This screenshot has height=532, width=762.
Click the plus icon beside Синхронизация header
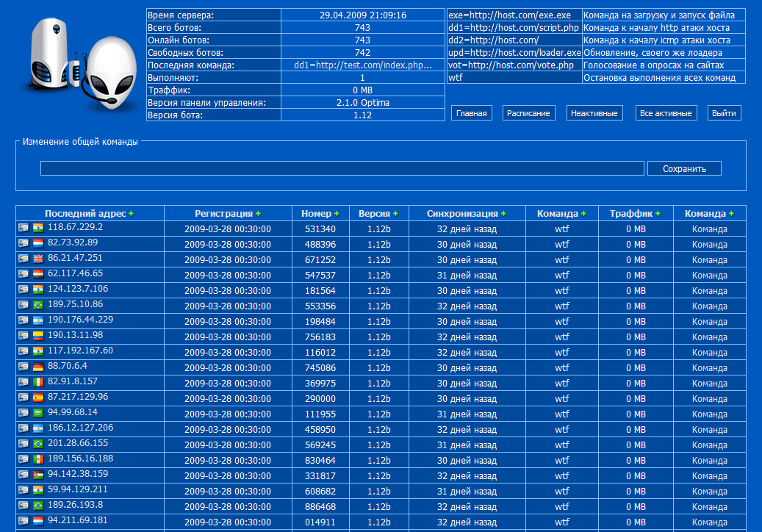click(503, 214)
